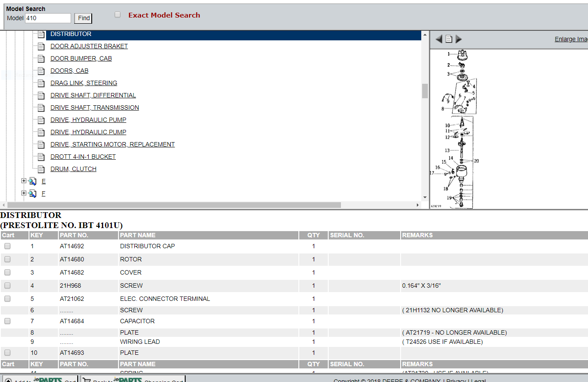Viewport: 588px width, 382px height.
Task: Click the DOOR ADJUSTER BRAKET document icon
Action: [x=41, y=46]
